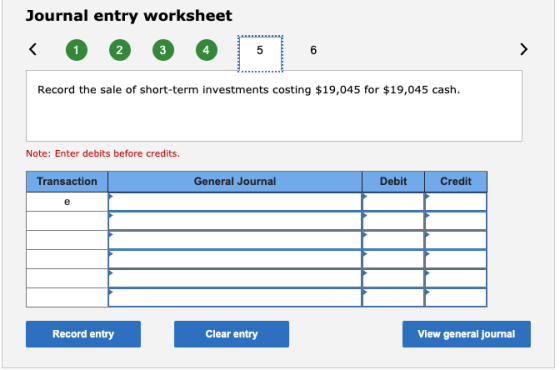Open journal entry step 4
This screenshot has height=370, width=560.
pyautogui.click(x=206, y=50)
